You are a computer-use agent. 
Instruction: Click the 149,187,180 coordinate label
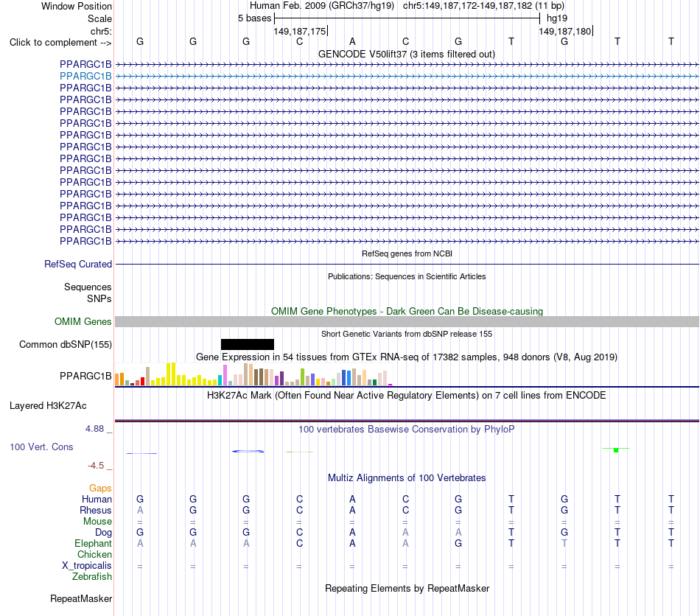tap(564, 31)
